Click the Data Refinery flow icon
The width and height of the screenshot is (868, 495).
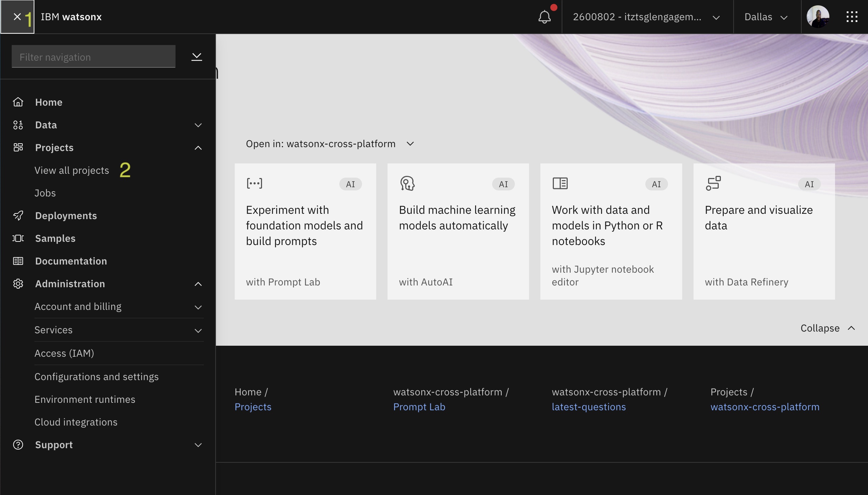point(713,183)
